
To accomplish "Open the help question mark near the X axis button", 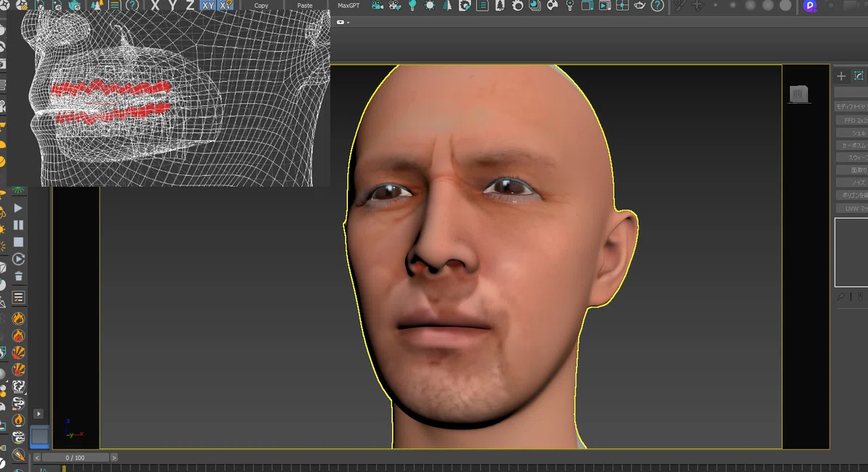I will point(132,5).
